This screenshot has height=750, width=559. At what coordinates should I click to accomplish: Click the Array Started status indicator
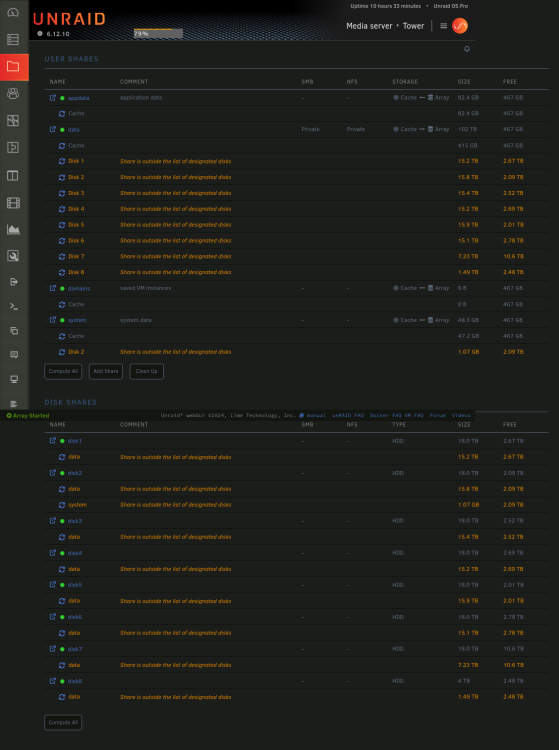(28, 416)
